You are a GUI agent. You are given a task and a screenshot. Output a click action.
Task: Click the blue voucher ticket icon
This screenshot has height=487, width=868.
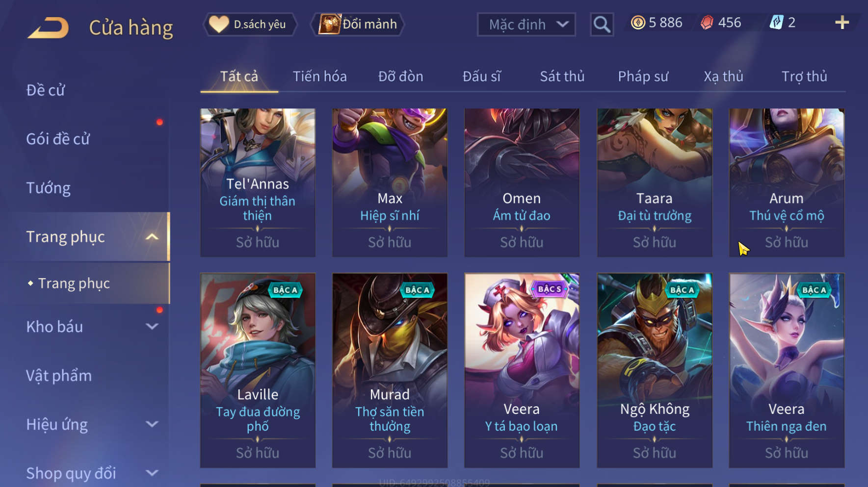(x=776, y=23)
